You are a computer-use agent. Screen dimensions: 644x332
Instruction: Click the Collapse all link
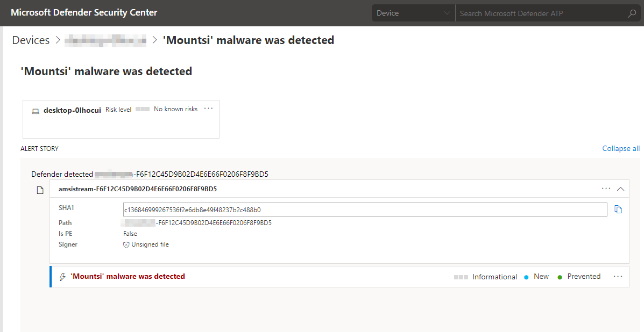[620, 148]
